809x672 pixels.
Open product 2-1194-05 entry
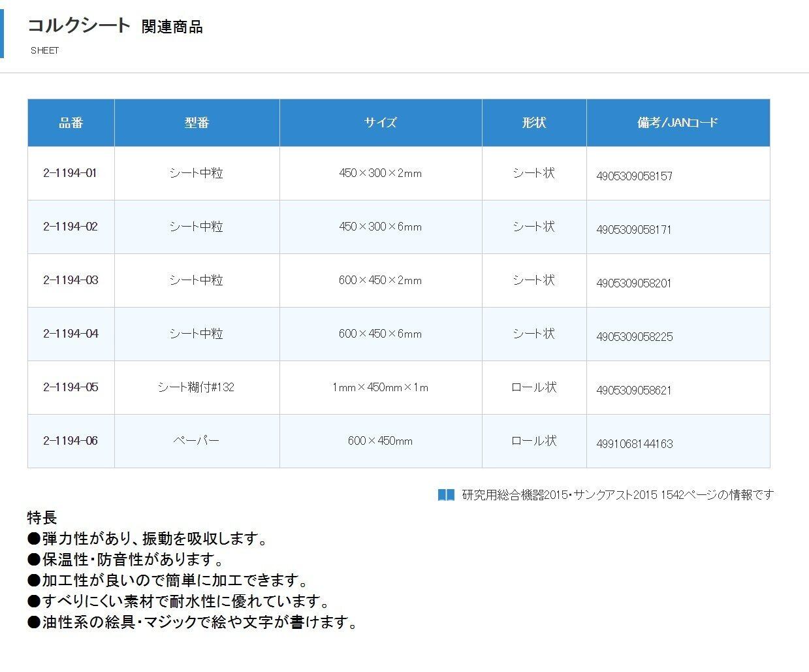coord(71,387)
